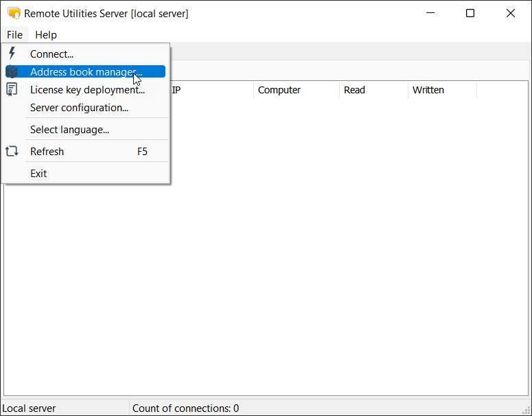Sort by the IP column header

pyautogui.click(x=210, y=90)
